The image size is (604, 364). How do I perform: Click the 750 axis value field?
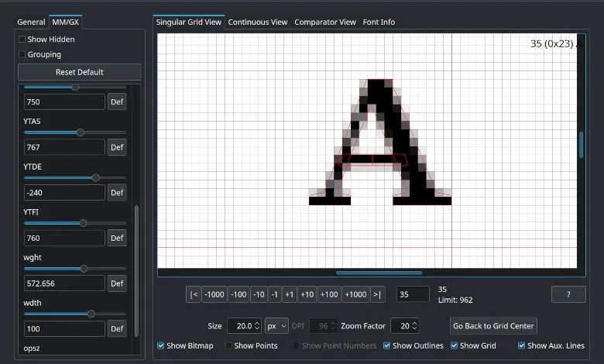64,101
